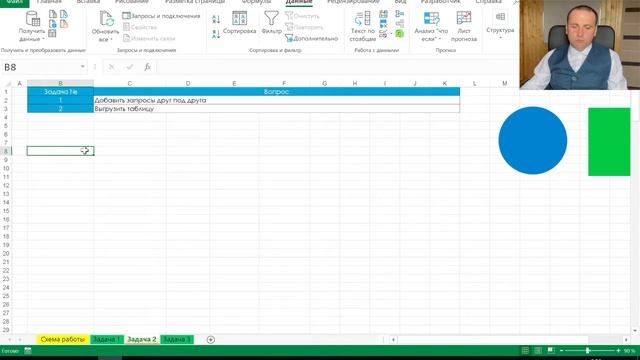
Task: Select the blue circle shape
Action: coord(533,140)
